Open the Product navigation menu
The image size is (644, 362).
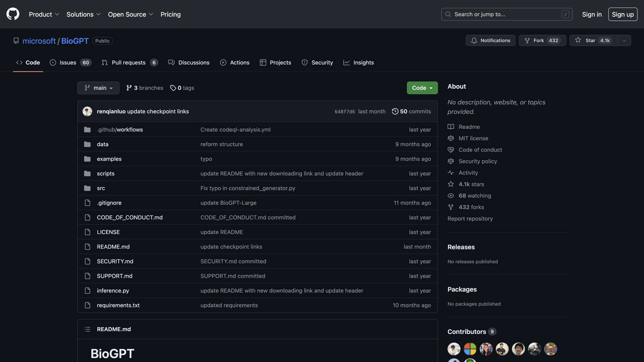tap(44, 14)
